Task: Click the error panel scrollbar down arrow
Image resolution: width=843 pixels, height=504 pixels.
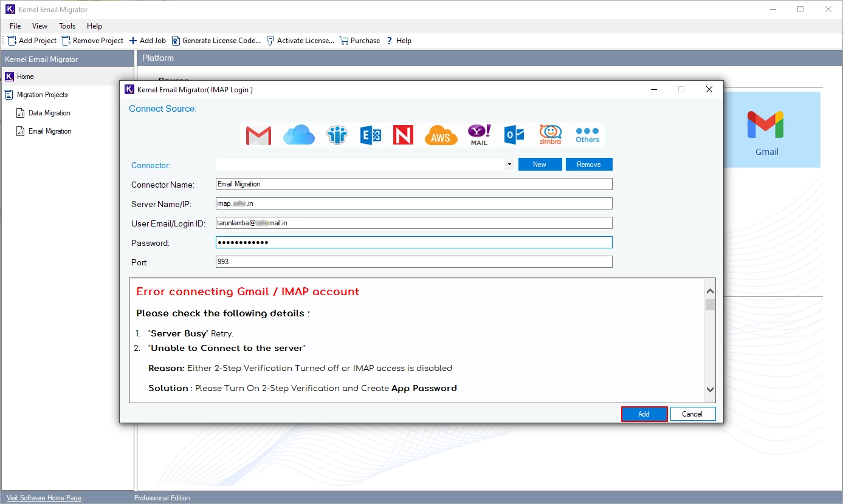Action: [x=710, y=390]
